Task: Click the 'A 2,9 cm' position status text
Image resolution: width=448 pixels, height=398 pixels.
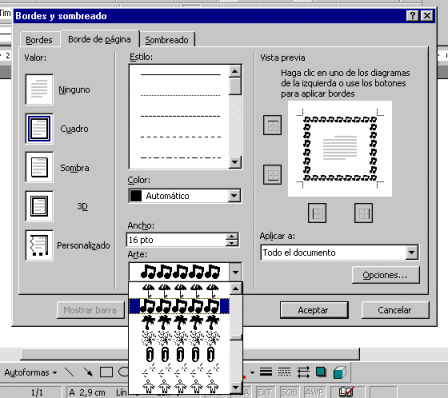Action: [87, 393]
